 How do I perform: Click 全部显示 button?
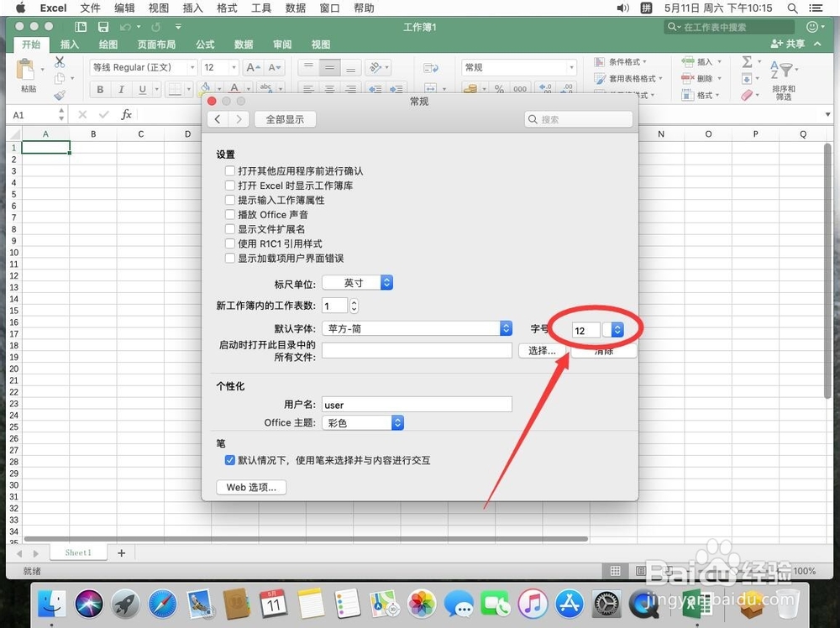pyautogui.click(x=285, y=119)
